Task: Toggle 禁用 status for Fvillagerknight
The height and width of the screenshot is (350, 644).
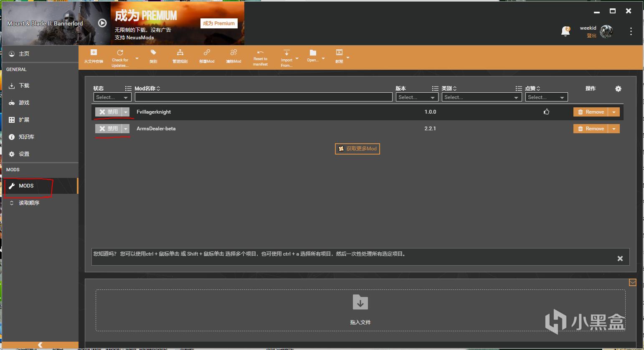Action: [109, 112]
